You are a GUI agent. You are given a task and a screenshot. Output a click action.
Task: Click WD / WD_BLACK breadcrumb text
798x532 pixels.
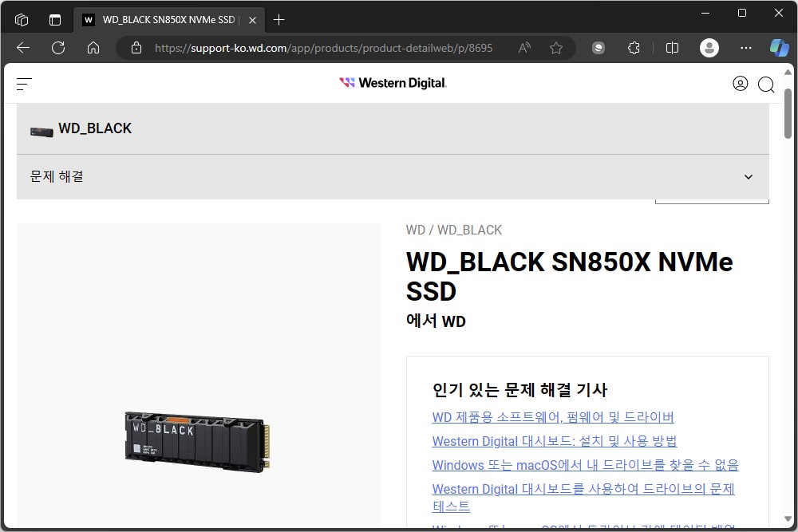pyautogui.click(x=454, y=230)
